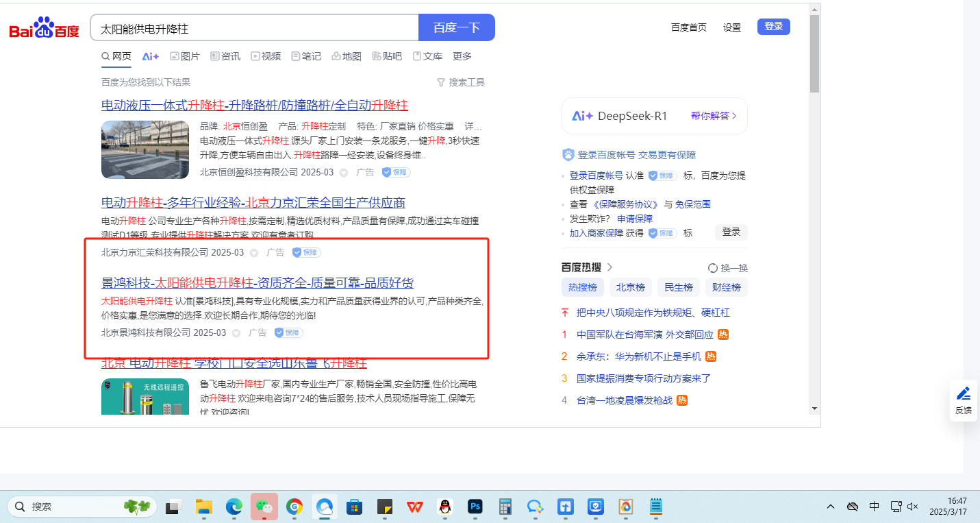
Task: Open the Ai+ search tab
Action: (151, 56)
